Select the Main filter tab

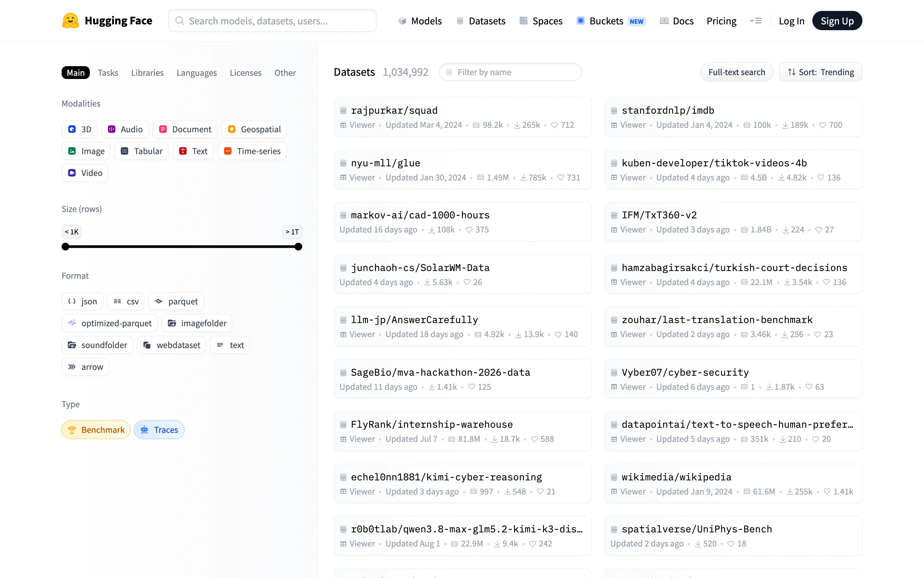coord(76,73)
